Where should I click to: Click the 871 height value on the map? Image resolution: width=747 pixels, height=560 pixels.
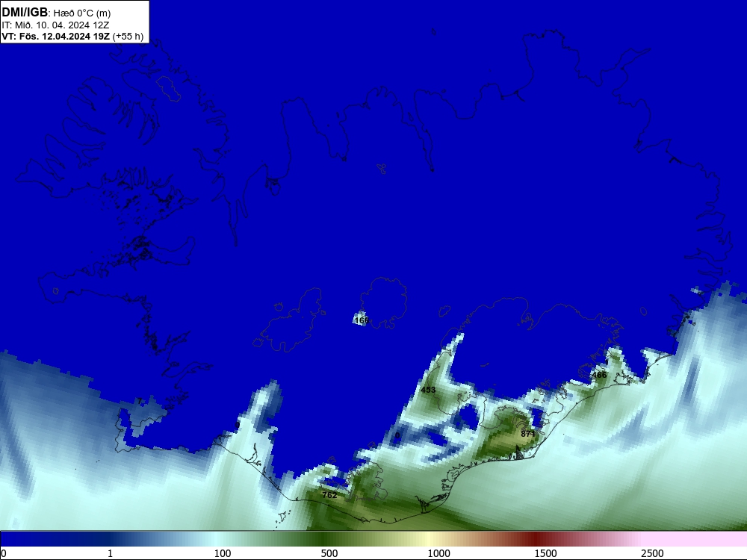click(528, 434)
